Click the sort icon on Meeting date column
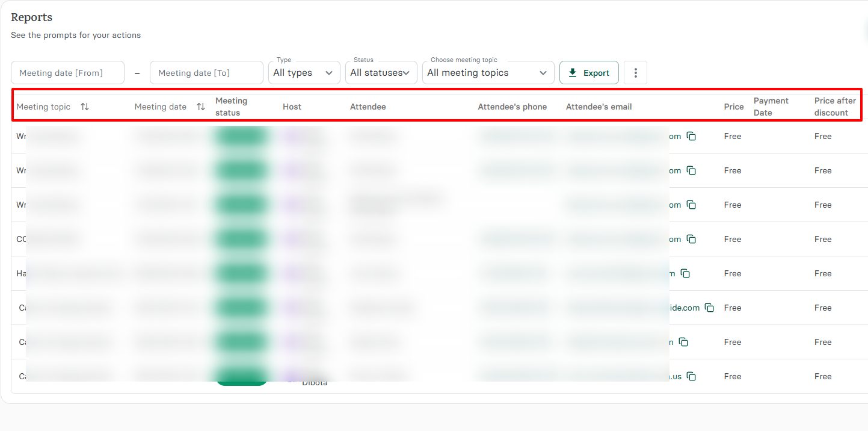868x431 pixels. click(200, 106)
